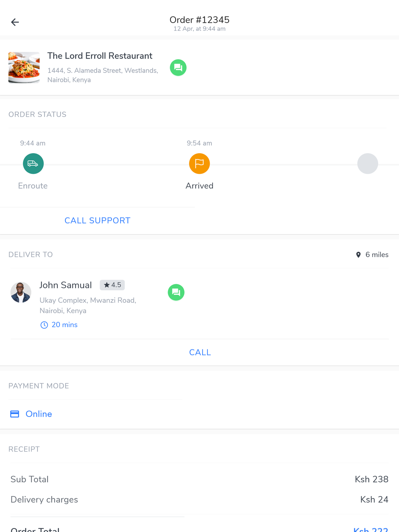
Task: Click the Order #12345 title
Action: [x=199, y=20]
